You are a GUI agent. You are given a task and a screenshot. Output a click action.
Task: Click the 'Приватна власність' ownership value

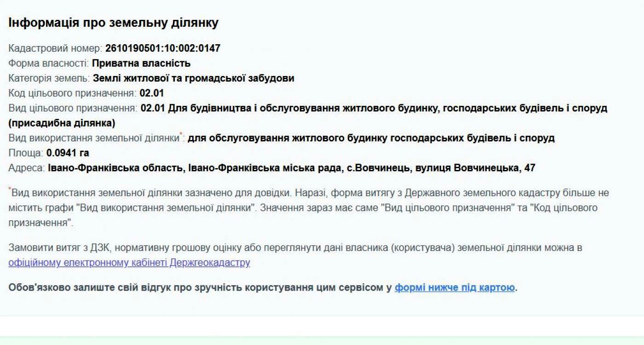[141, 63]
